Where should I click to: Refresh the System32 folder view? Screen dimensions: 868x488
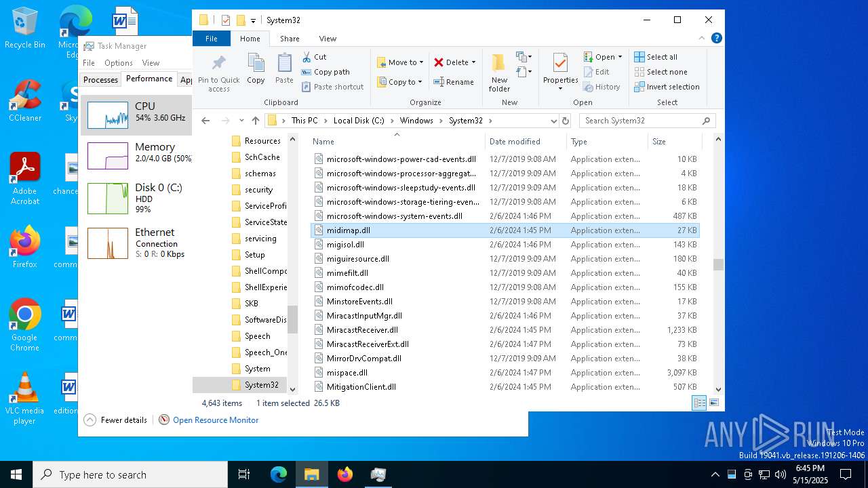click(x=566, y=121)
